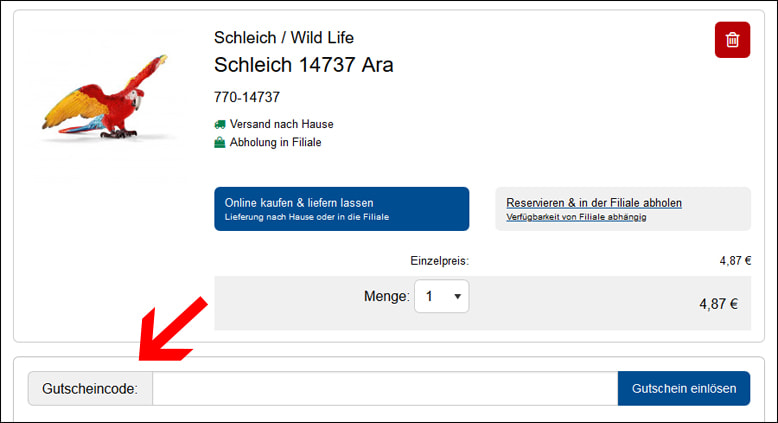Click Verfügbarkeit von Filiale abhängig text
This screenshot has width=778, height=423.
[576, 217]
